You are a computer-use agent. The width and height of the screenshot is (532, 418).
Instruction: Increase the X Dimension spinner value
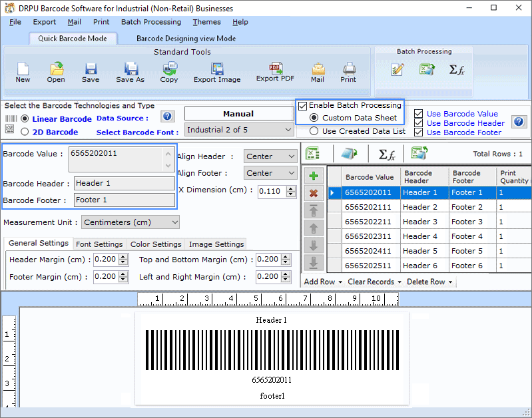point(291,189)
